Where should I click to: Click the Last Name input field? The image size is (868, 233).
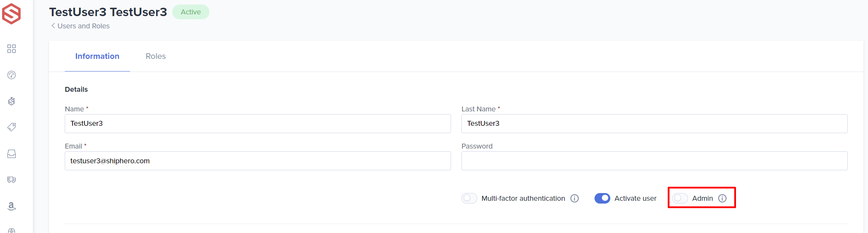pos(654,124)
